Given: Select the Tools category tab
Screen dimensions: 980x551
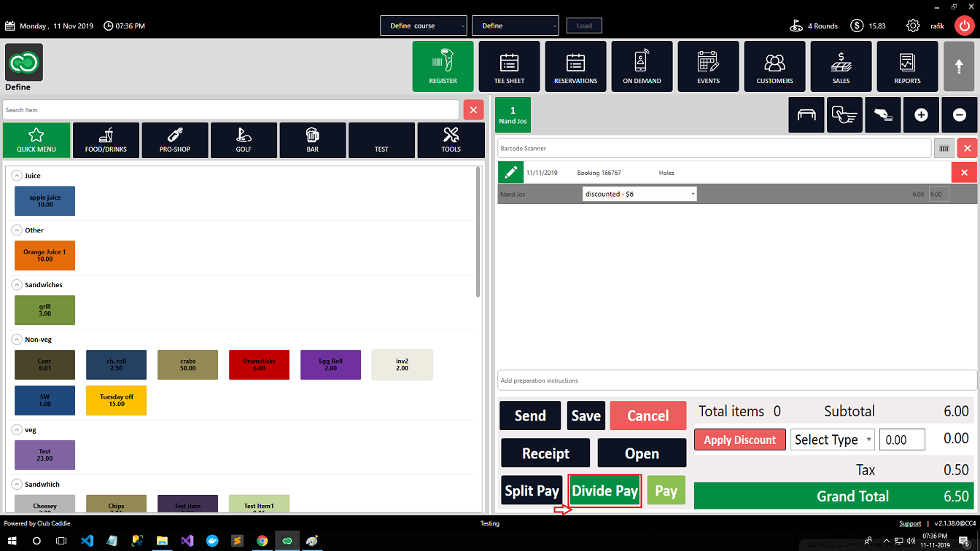Looking at the screenshot, I should pos(451,140).
